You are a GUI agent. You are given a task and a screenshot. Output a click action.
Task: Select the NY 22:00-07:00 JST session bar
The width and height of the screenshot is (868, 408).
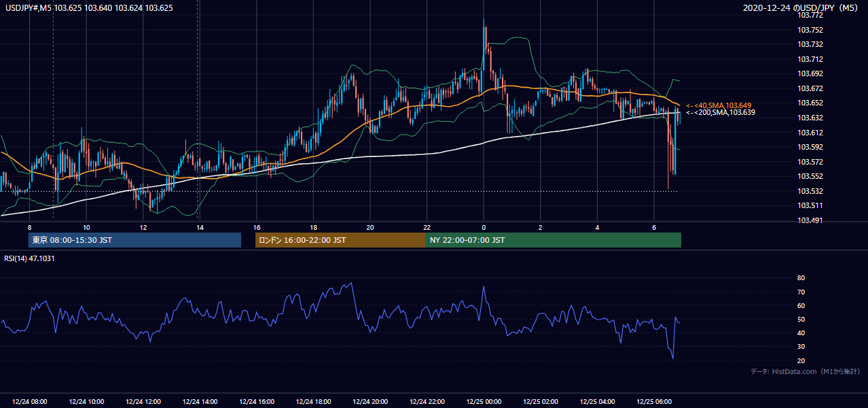[x=554, y=240]
